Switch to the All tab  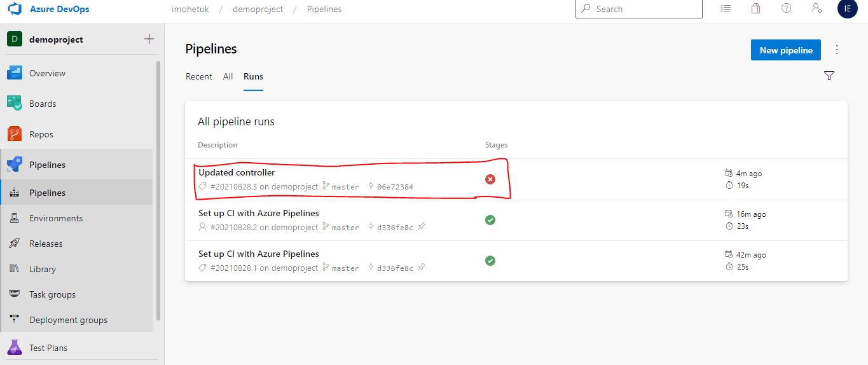(x=228, y=76)
